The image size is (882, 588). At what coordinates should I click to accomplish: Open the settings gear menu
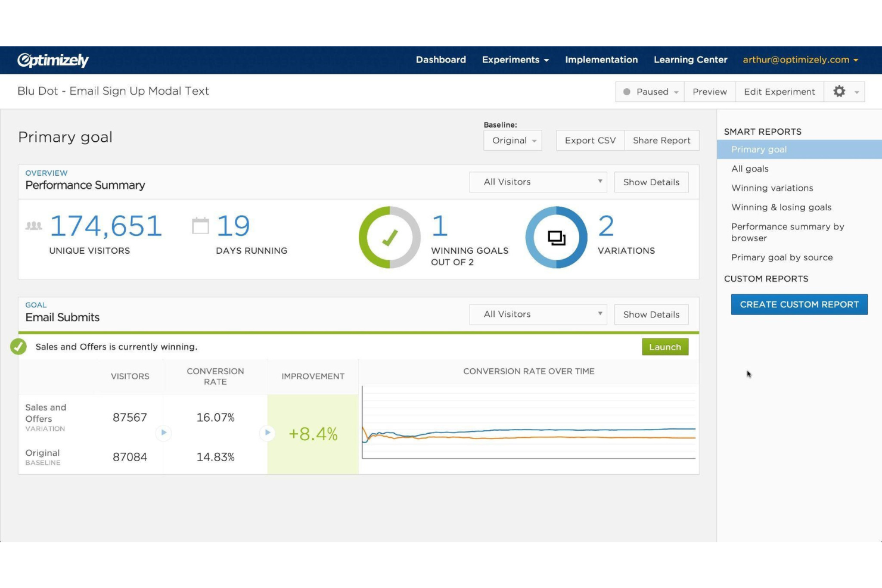pos(839,91)
